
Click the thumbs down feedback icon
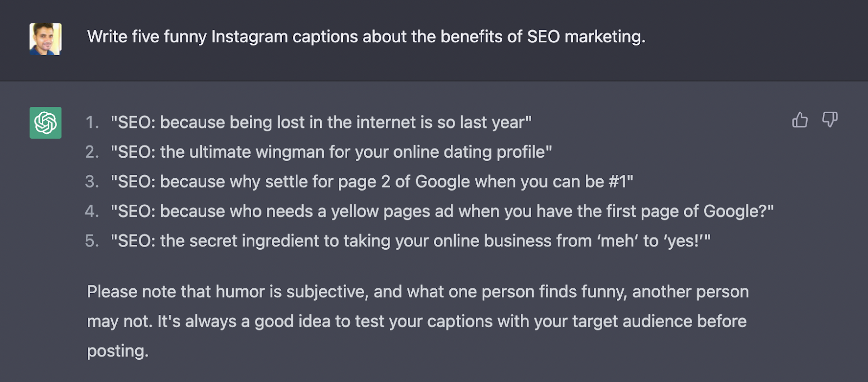(x=829, y=120)
